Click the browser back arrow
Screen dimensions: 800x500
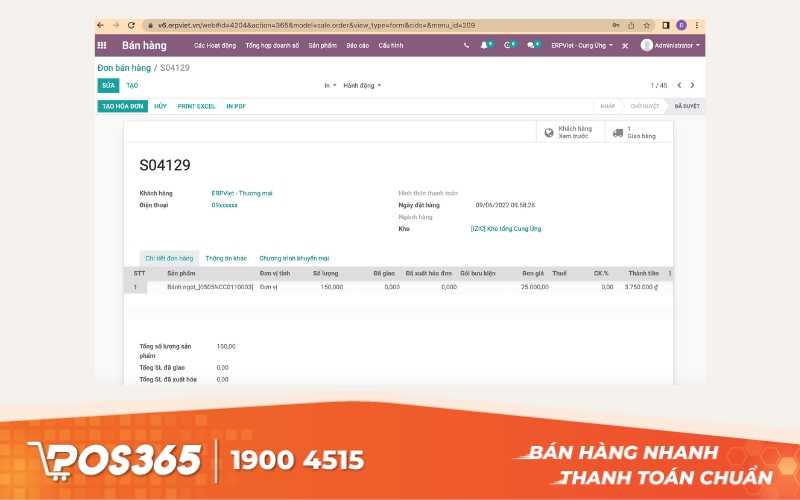(x=101, y=25)
